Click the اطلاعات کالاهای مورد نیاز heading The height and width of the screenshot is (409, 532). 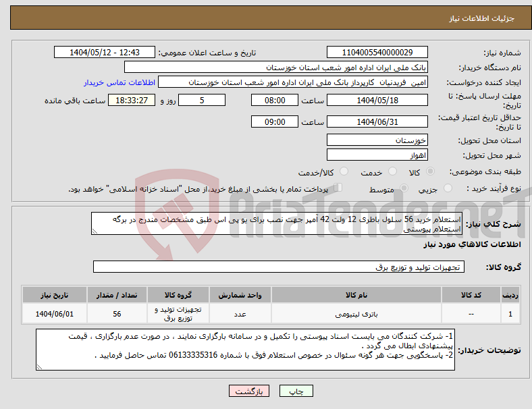[472, 244]
